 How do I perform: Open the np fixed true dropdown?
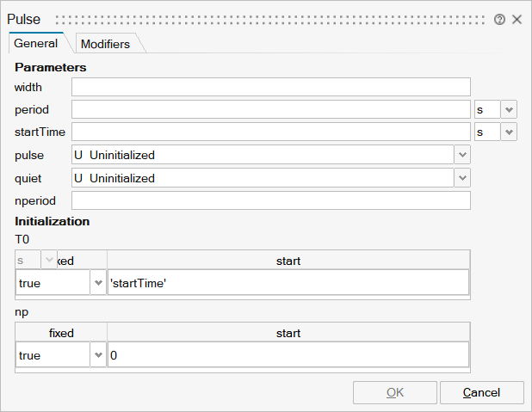[97, 355]
